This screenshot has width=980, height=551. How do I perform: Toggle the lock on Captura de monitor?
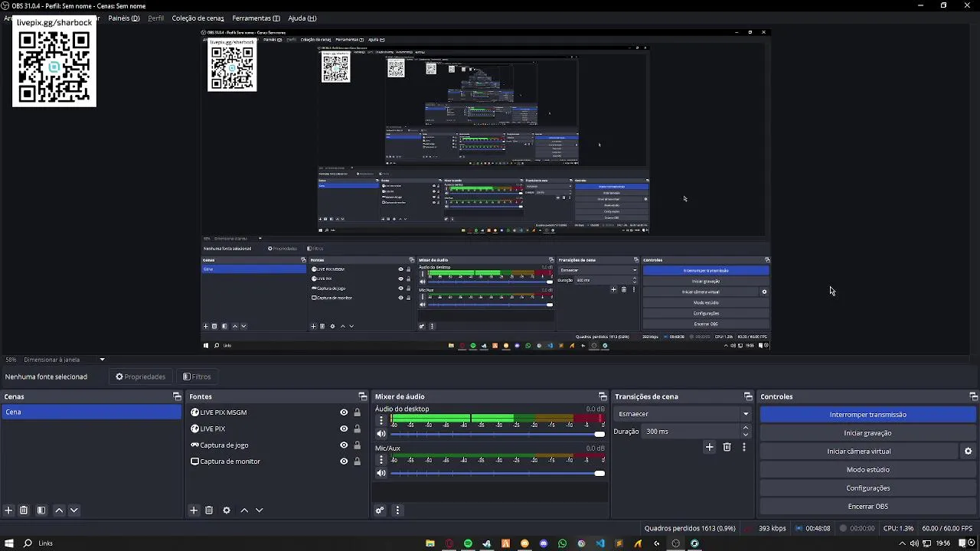[357, 461]
